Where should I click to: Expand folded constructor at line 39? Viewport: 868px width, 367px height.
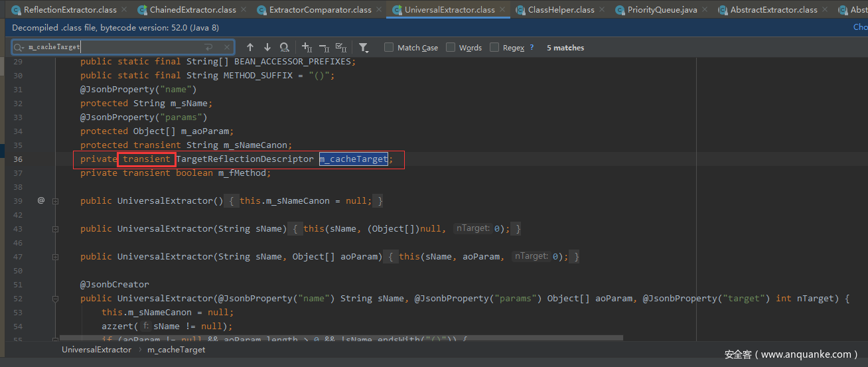(x=56, y=200)
